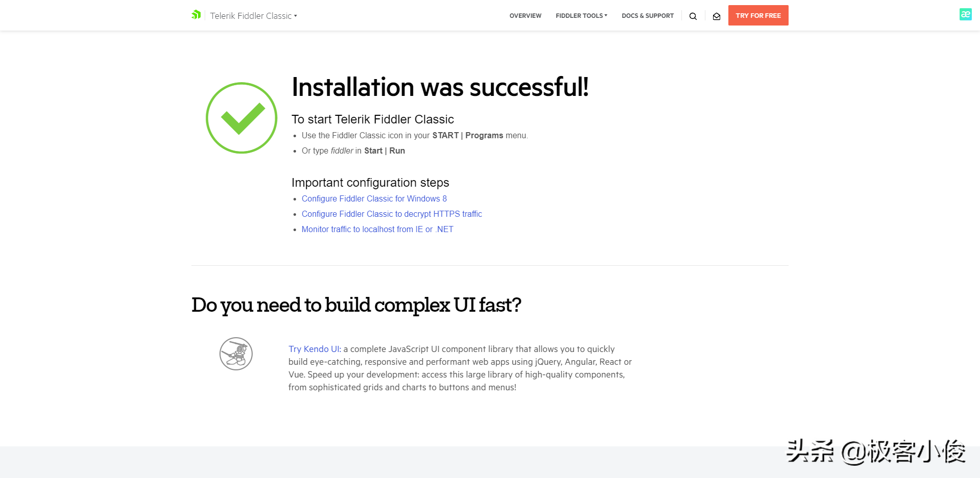Click the 'Do you need to build complex UI fast?' heading
Viewport: 980px width, 478px height.
point(356,305)
